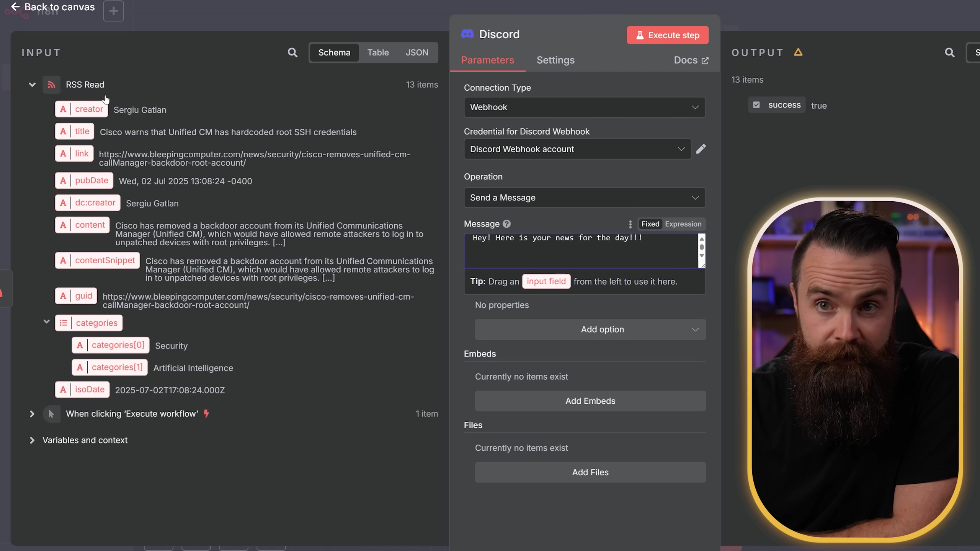Click the categories[1] field chip

tap(109, 367)
